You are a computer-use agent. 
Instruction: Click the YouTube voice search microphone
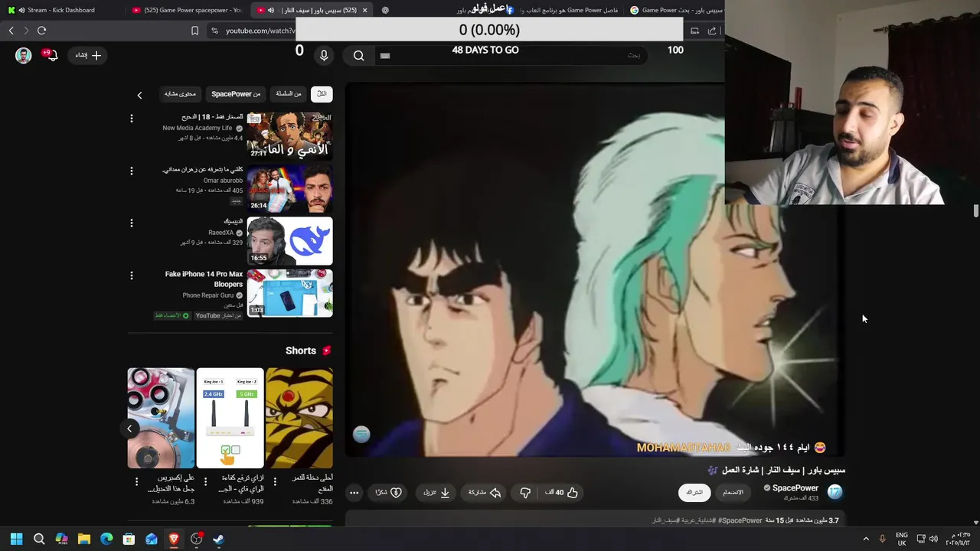(x=324, y=55)
